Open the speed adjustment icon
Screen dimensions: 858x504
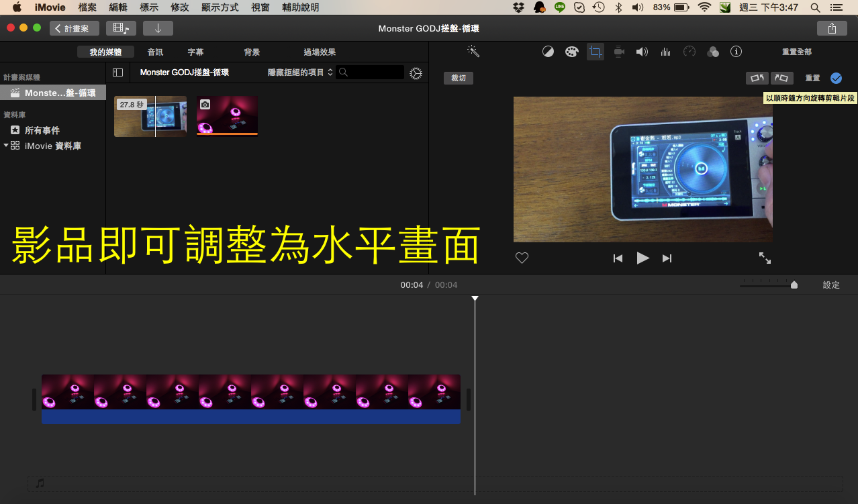pyautogui.click(x=689, y=52)
